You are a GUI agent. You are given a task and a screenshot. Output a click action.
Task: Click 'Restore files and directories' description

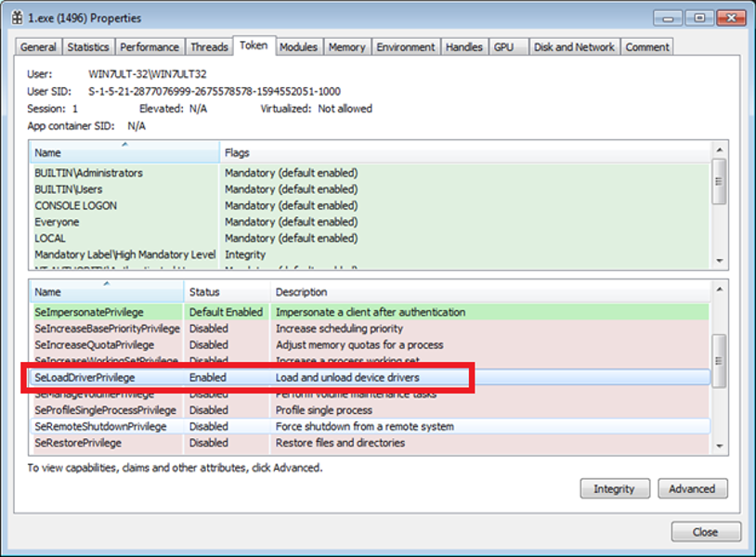[x=340, y=443]
